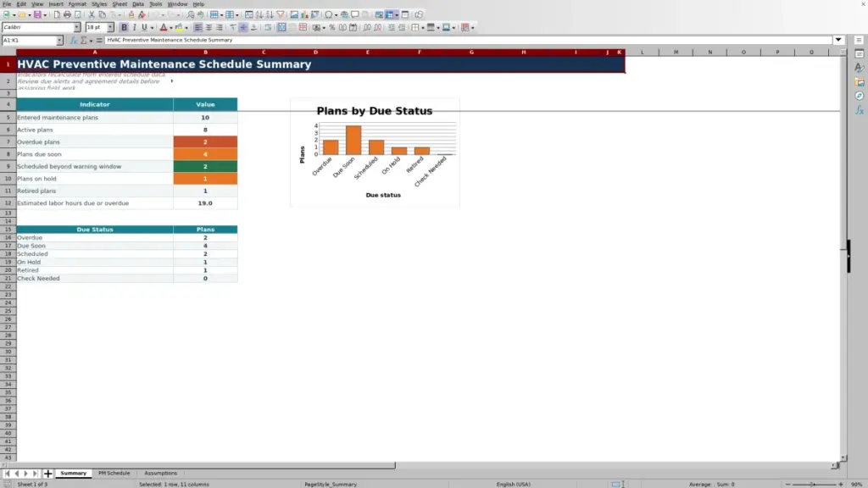This screenshot has height=488, width=868.
Task: Insert a chart using the chart icon
Action: coord(304,14)
